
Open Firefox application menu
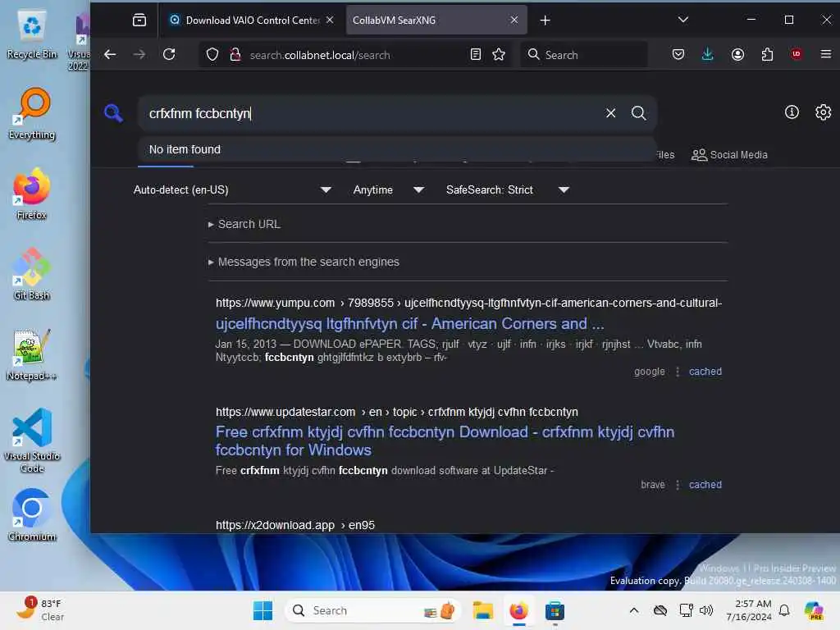(x=825, y=55)
